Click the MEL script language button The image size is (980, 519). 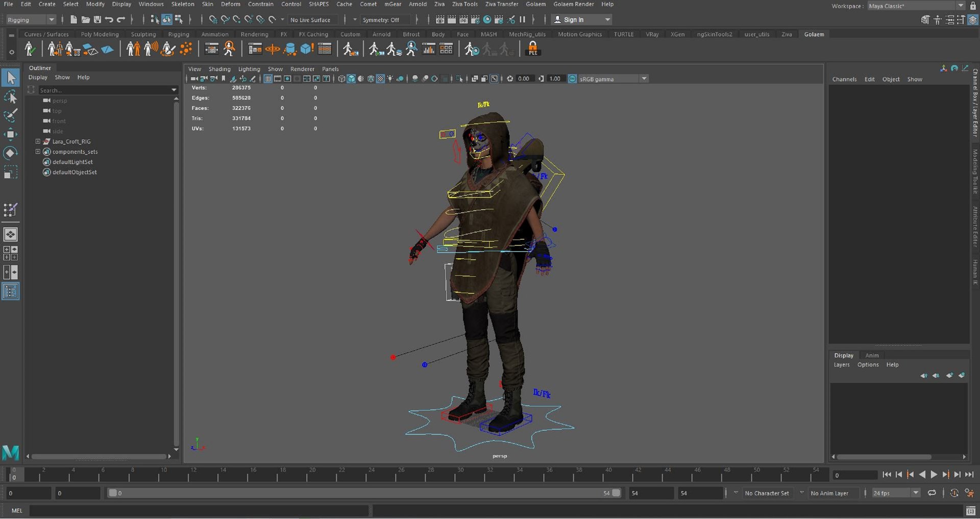[17, 510]
